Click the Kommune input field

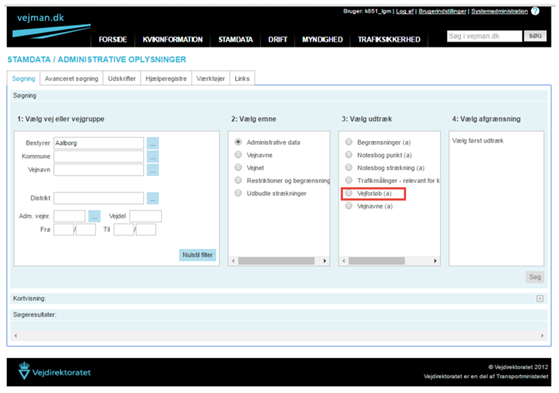coord(98,157)
